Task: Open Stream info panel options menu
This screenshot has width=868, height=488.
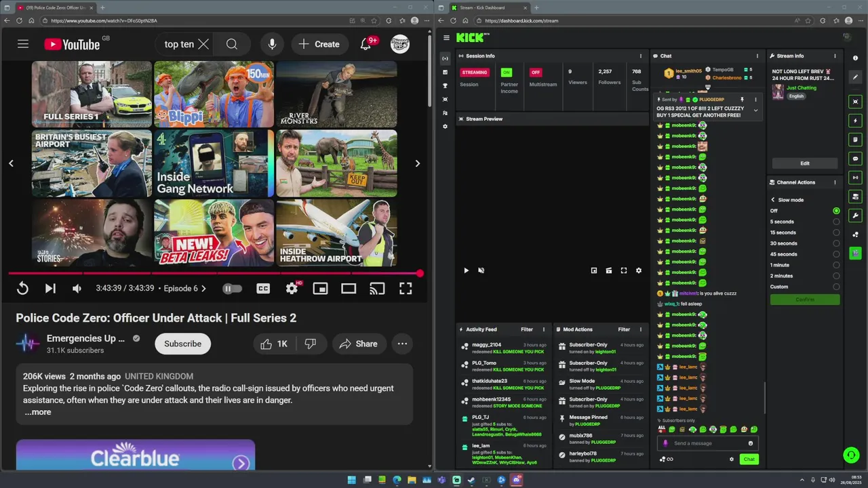Action: [835, 56]
